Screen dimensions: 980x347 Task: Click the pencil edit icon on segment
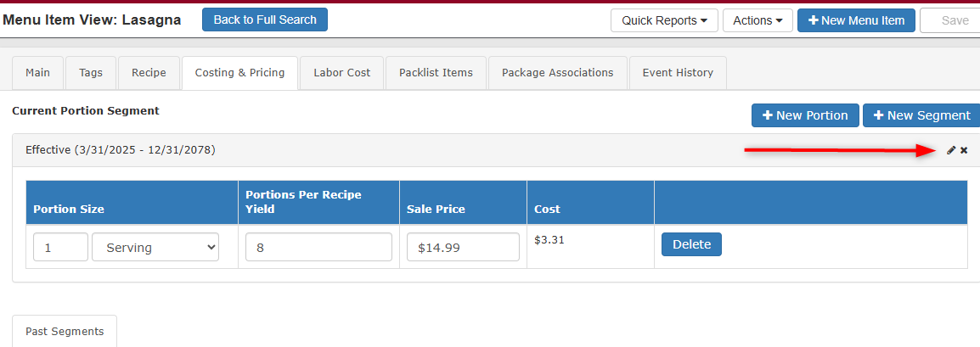tap(951, 150)
